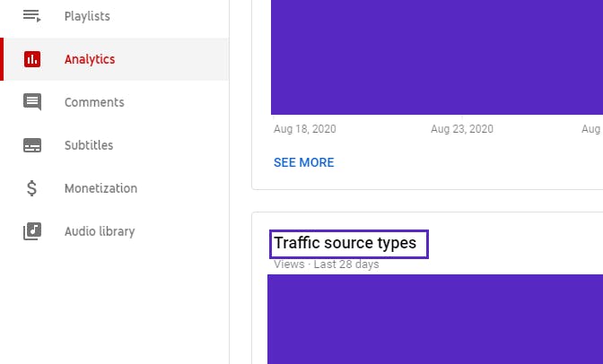This screenshot has height=364, width=603.
Task: Click the Playlists list icon
Action: [32, 16]
